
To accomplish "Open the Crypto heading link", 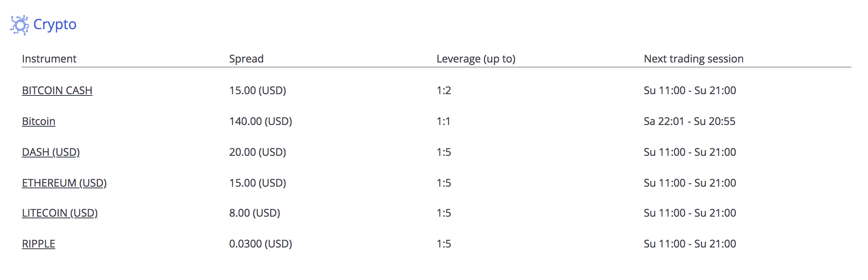I will (55, 25).
